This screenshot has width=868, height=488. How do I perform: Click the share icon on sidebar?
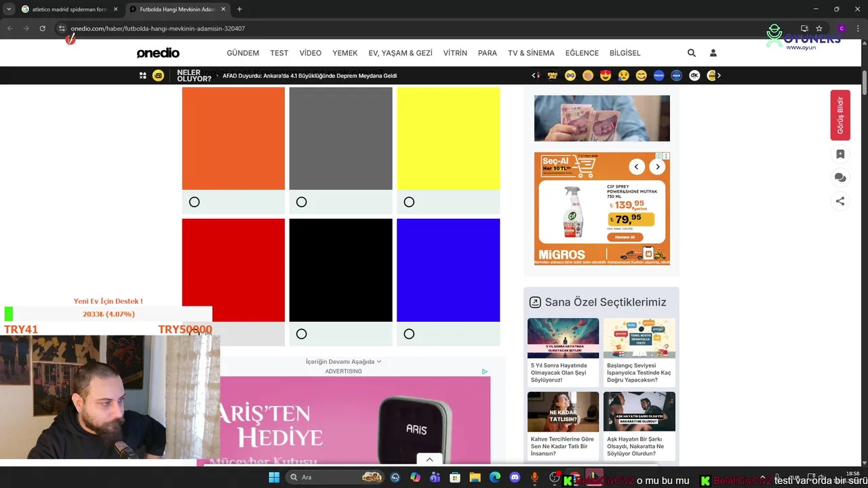[840, 201]
